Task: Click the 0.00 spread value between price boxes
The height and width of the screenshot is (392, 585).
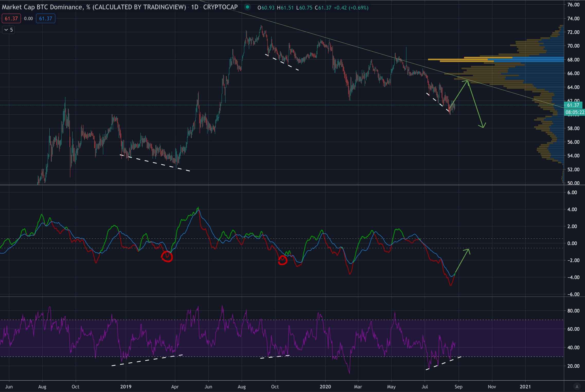Action: pyautogui.click(x=29, y=19)
